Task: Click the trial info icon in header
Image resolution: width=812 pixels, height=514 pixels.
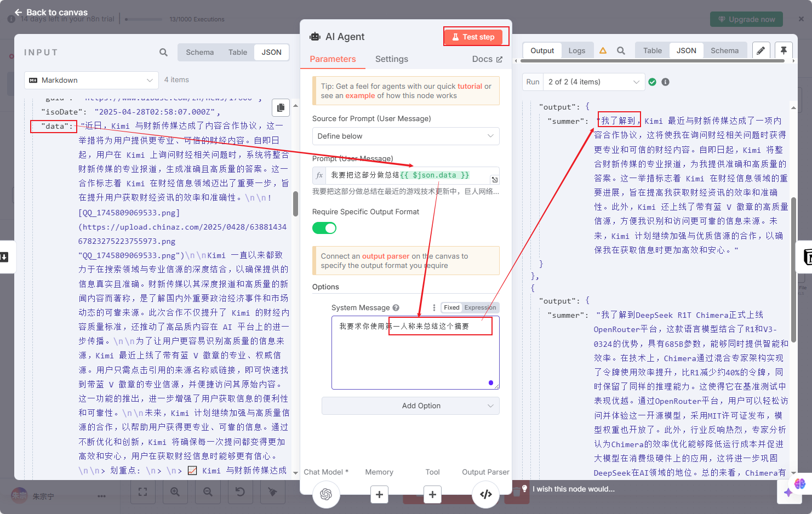Action: (x=11, y=19)
